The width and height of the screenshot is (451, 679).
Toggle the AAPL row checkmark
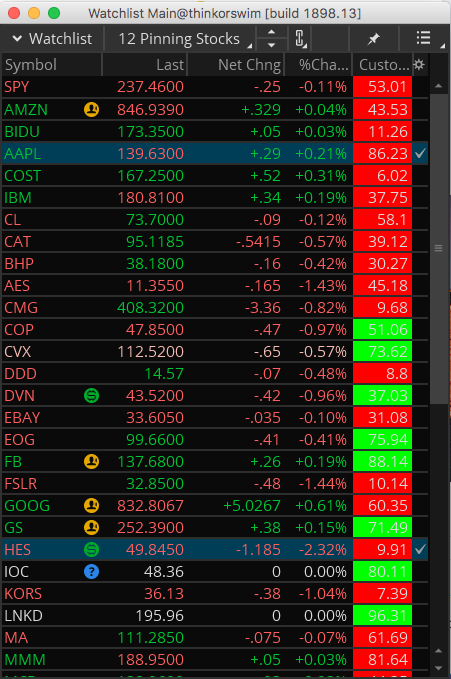(420, 153)
